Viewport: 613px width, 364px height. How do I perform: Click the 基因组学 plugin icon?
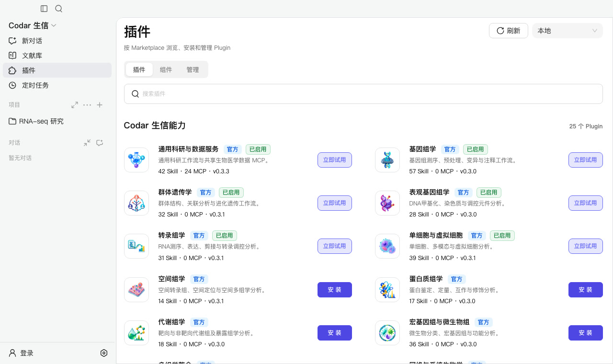point(387,160)
